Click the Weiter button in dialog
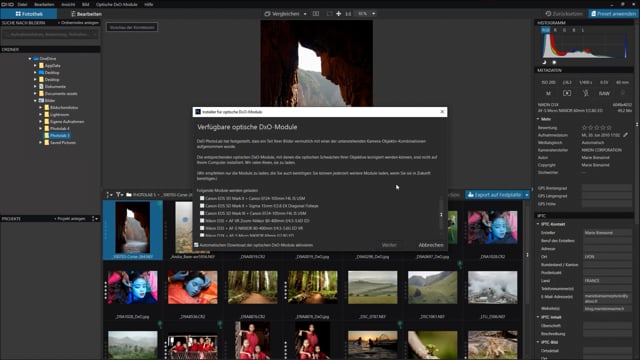This screenshot has height=360, width=640. tap(389, 245)
